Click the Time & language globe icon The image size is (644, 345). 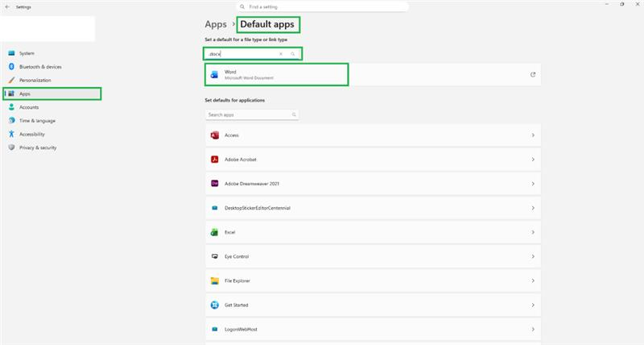(x=11, y=120)
